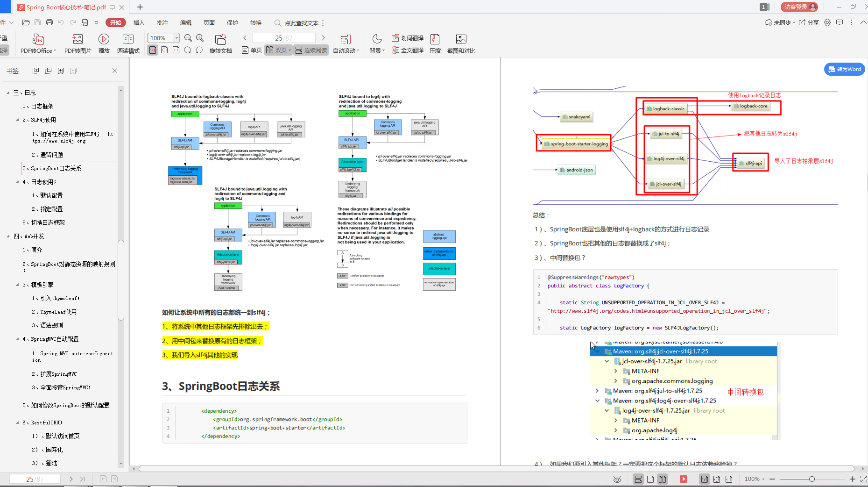Viewport: 868px width, 487px height.
Task: Open the 压缩 compress tool
Action: click(435, 44)
